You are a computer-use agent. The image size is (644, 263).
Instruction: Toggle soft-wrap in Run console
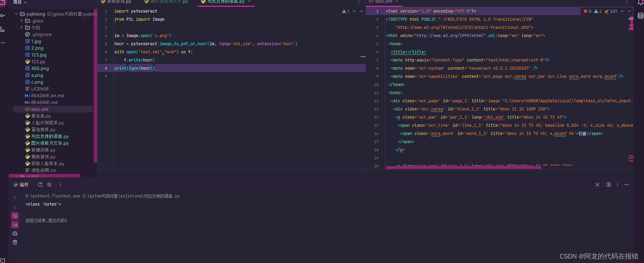click(x=15, y=216)
